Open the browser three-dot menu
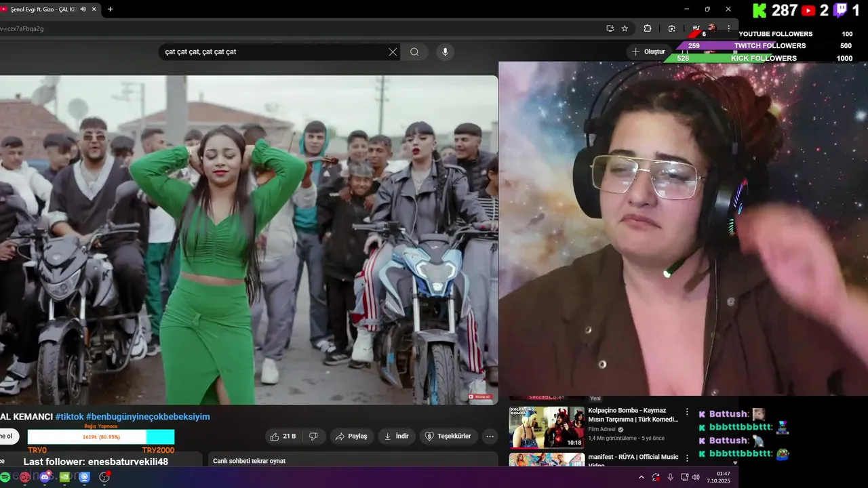Image resolution: width=868 pixels, height=488 pixels. point(728,28)
